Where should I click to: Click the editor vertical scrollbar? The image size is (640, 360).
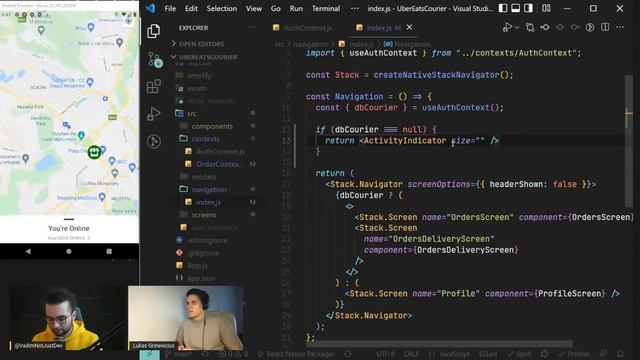point(629,141)
